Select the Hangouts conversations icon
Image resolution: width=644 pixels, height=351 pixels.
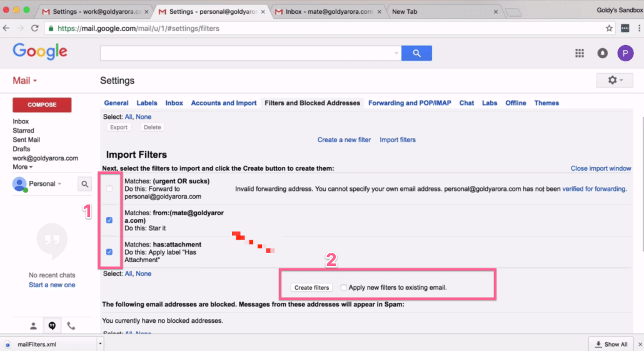click(x=52, y=326)
